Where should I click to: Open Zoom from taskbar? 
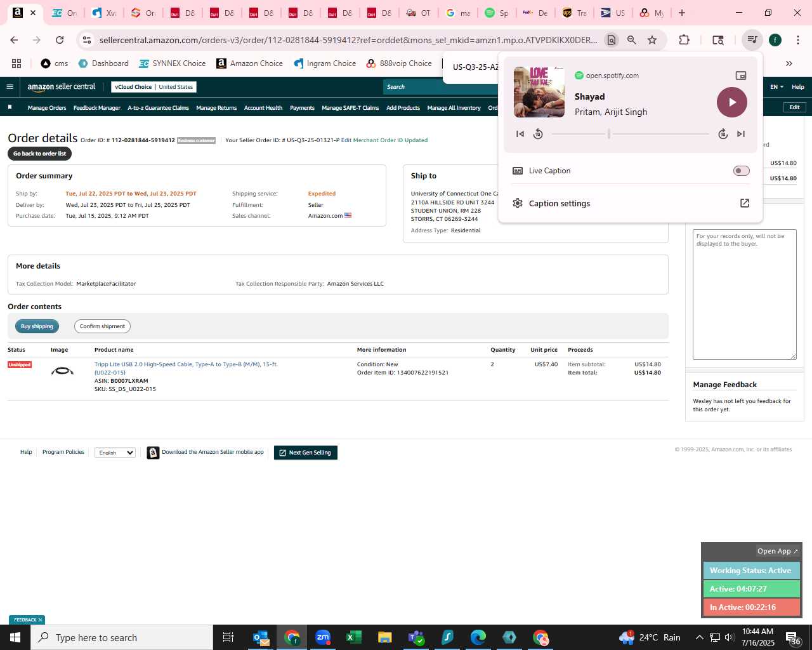323,637
